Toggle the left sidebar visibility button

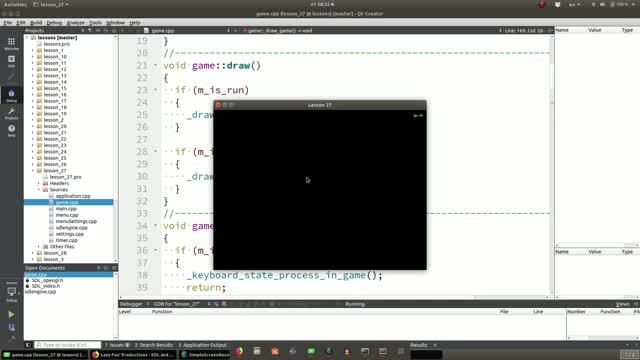28,345
